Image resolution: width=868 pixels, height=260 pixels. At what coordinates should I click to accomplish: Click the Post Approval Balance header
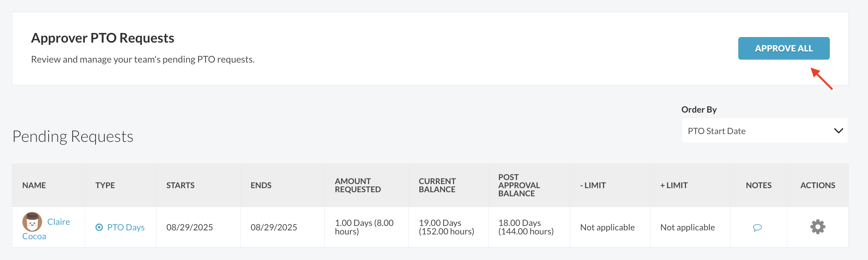[519, 185]
